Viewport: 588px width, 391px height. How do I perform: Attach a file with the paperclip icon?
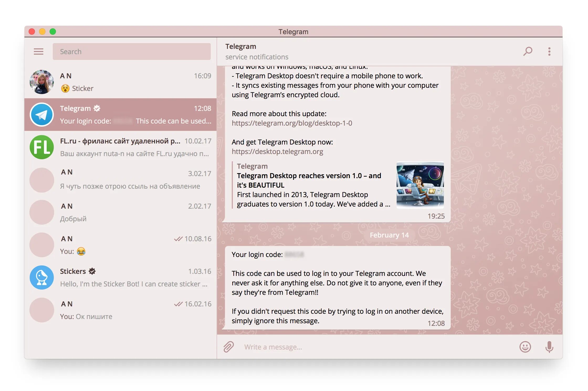(x=229, y=347)
